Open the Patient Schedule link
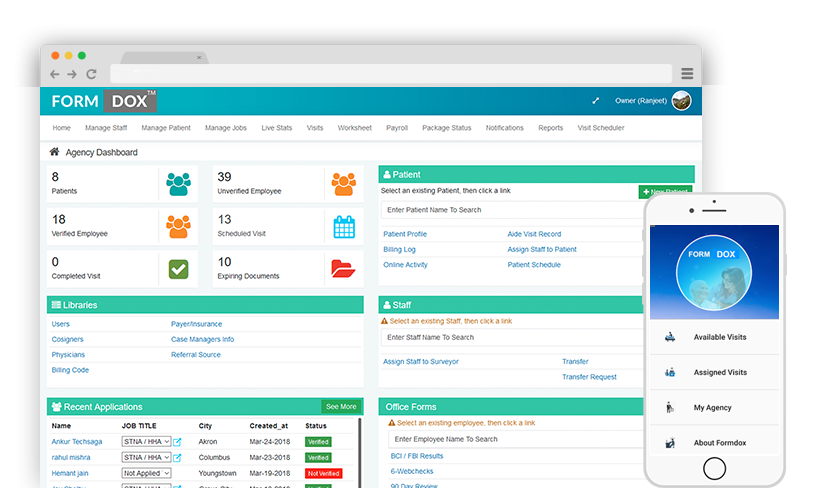This screenshot has height=488, width=816. click(x=534, y=265)
